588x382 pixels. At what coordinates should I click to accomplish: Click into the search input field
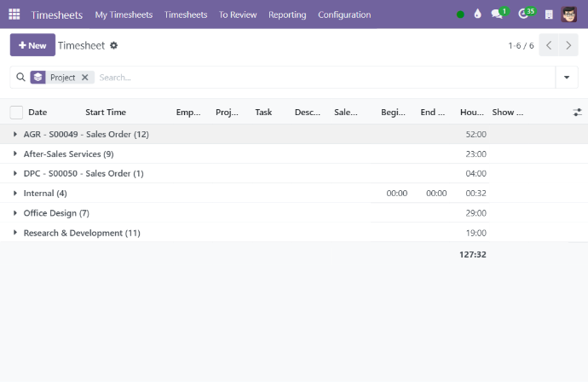point(324,78)
